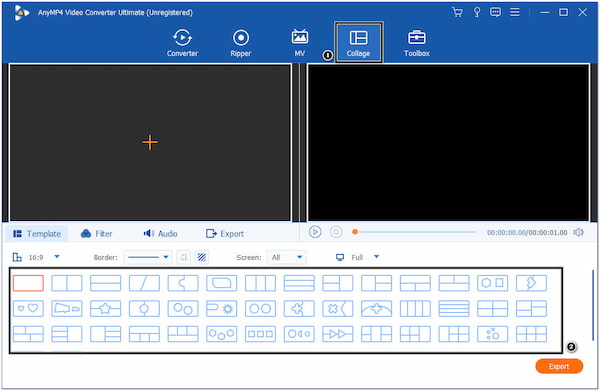Open the Converter module

(x=182, y=43)
